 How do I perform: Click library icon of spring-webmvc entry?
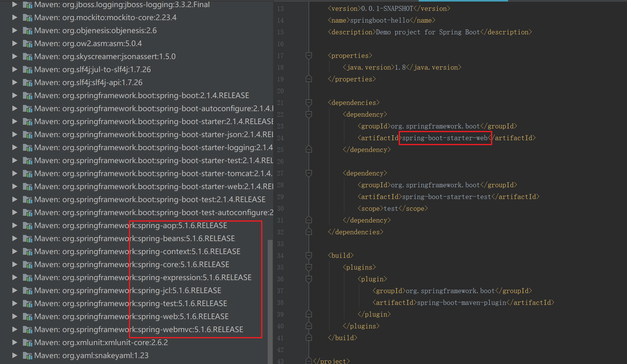click(x=28, y=330)
